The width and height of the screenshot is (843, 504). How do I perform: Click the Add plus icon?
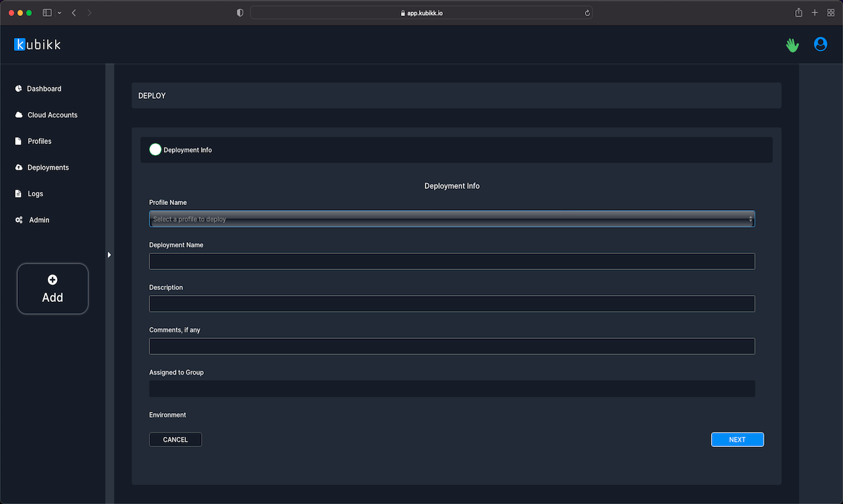52,279
